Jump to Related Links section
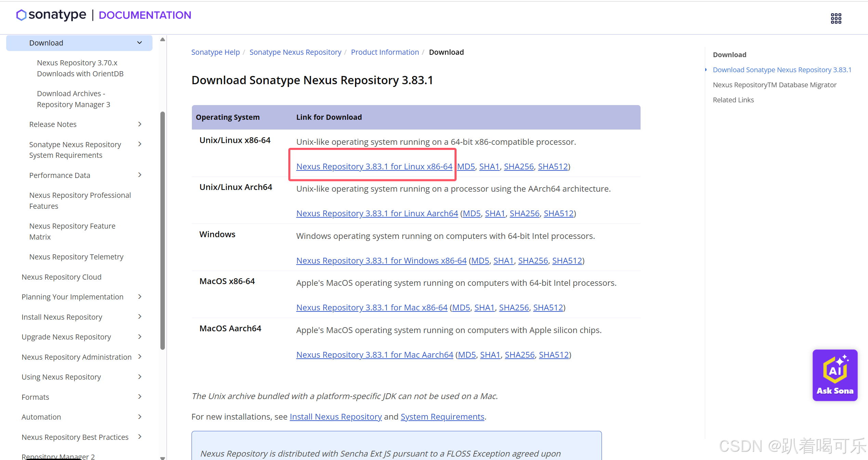 733,100
